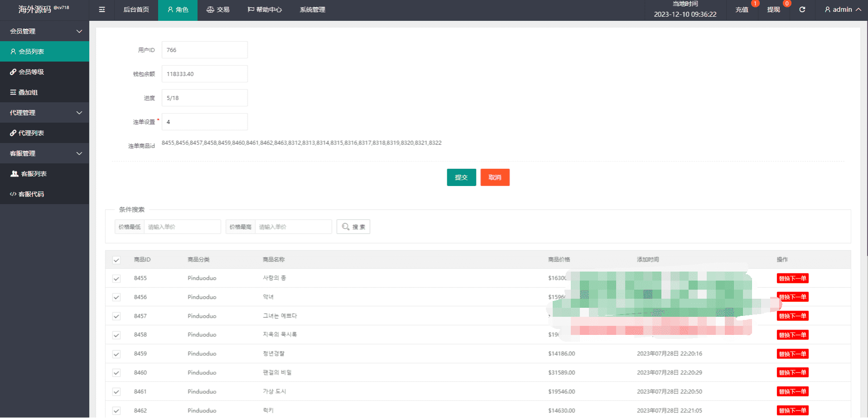Screen dimensions: 868x420
Task: Collapse the 会员管理 menu group
Action: 44,31
